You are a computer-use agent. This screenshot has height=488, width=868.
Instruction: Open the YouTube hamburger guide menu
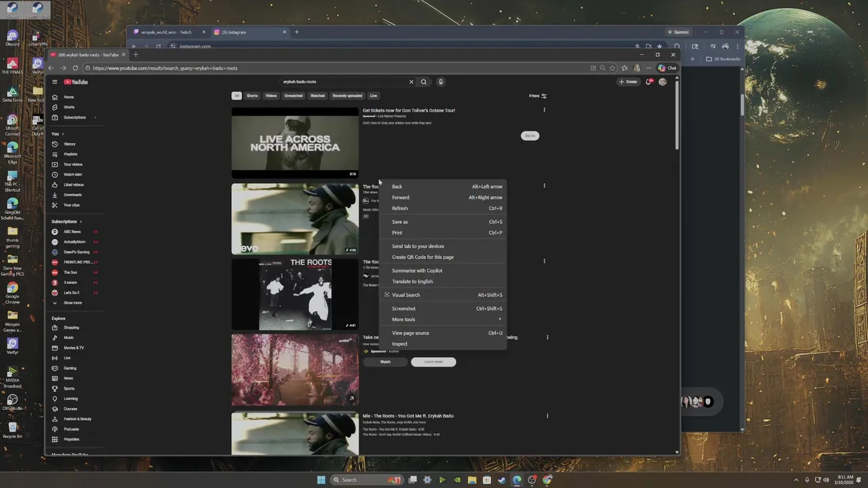[55, 82]
